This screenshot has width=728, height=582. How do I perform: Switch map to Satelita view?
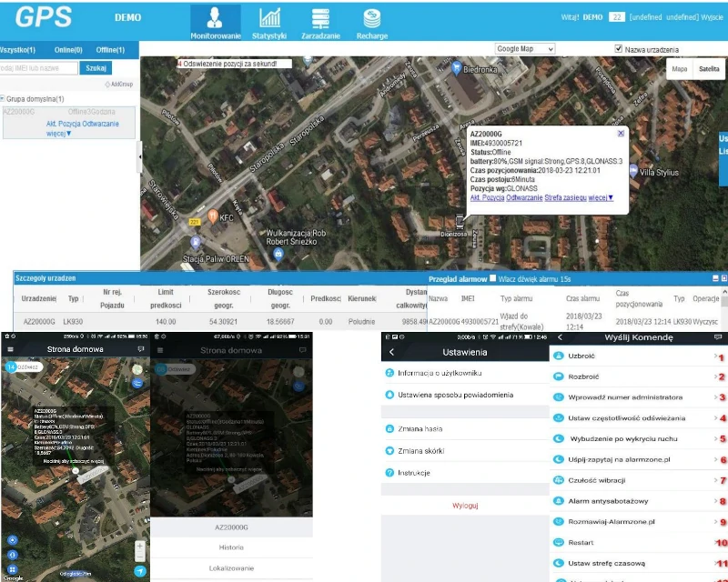707,69
